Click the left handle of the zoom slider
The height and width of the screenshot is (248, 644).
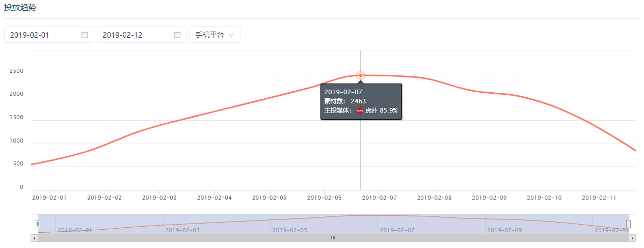pyautogui.click(x=38, y=224)
